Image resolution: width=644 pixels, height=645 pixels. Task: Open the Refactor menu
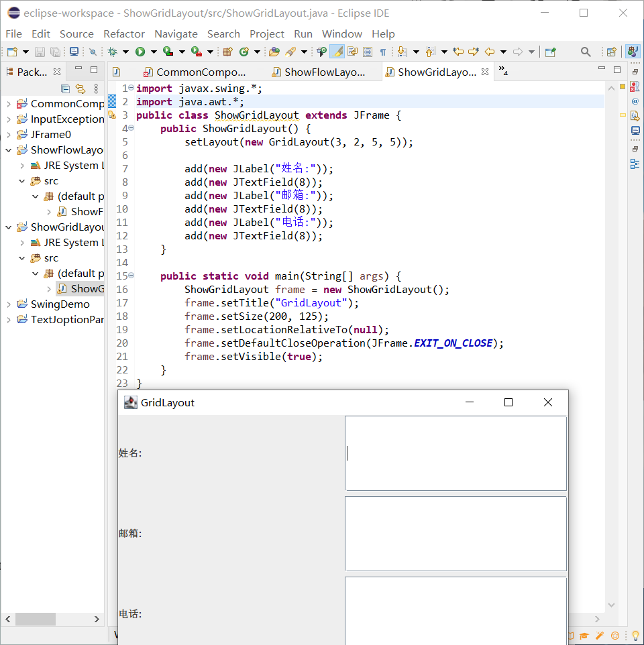point(123,34)
